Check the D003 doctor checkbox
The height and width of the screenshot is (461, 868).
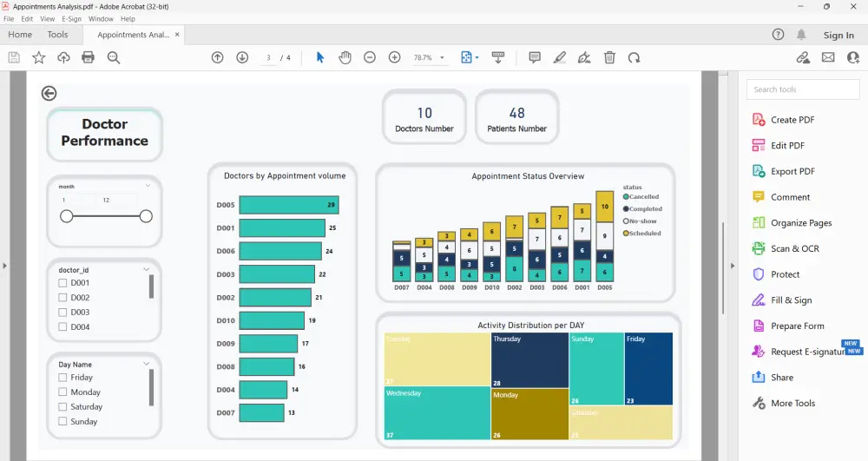(x=62, y=313)
